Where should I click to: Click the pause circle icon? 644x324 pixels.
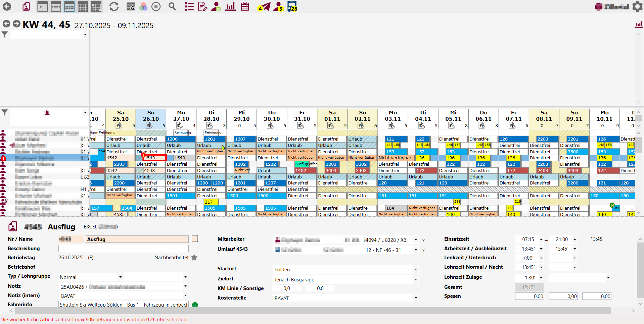click(x=156, y=7)
